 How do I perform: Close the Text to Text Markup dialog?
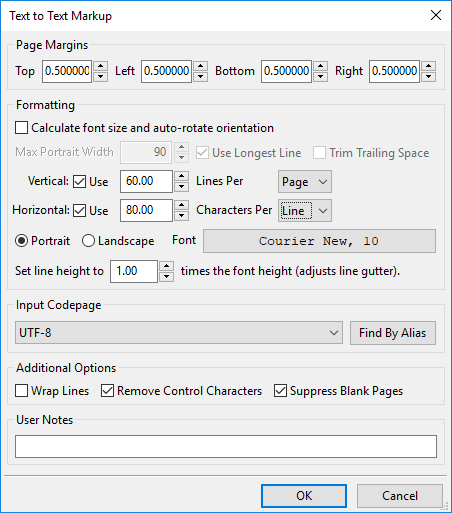[436, 15]
